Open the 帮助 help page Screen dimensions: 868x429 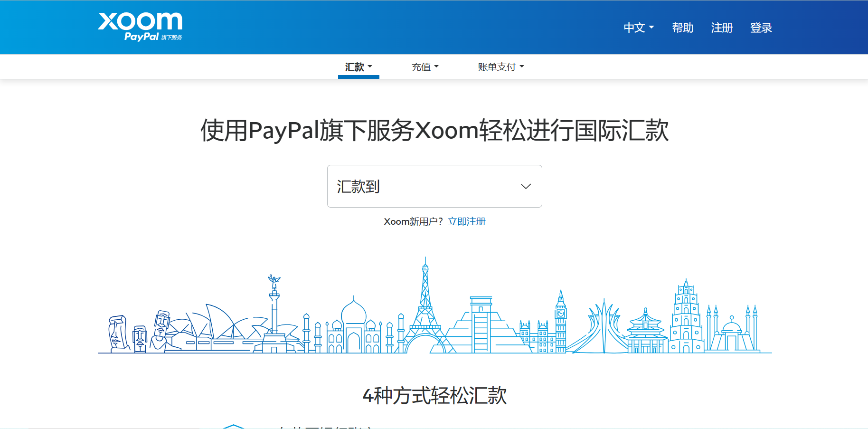[x=683, y=28]
